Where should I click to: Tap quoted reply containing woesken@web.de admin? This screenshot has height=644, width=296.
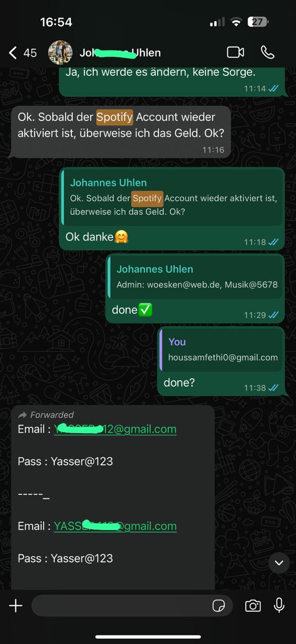coord(195,277)
